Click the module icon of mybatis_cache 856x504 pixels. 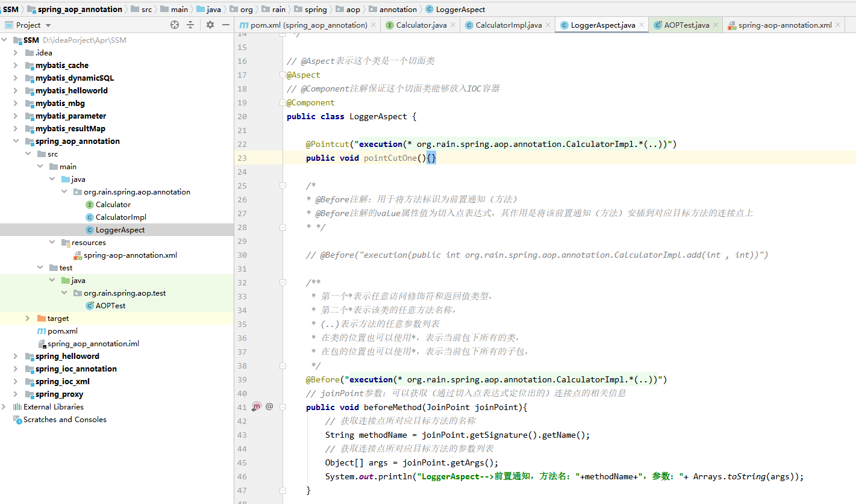click(x=30, y=66)
